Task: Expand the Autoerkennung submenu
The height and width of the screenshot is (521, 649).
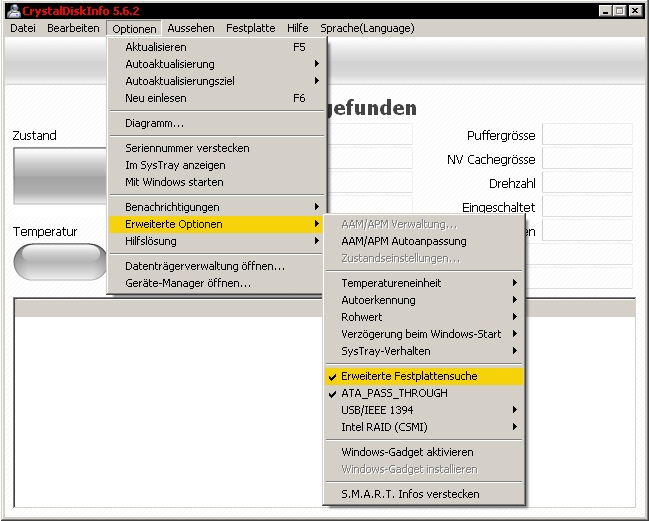Action: tap(424, 300)
